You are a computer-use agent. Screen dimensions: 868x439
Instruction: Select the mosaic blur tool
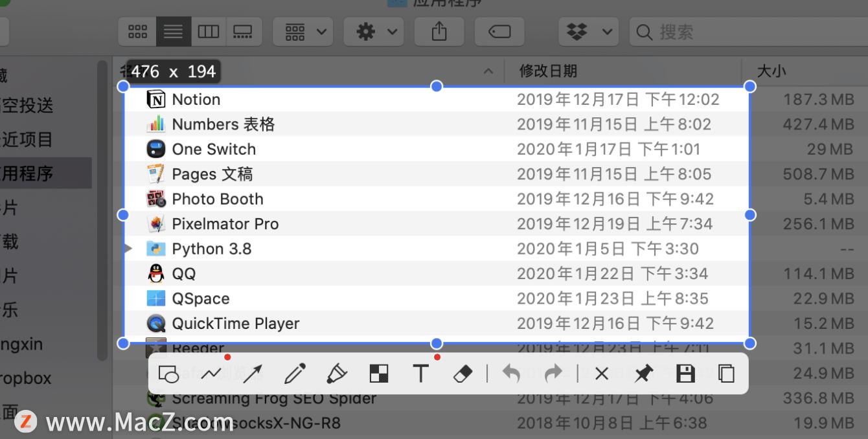(x=379, y=374)
